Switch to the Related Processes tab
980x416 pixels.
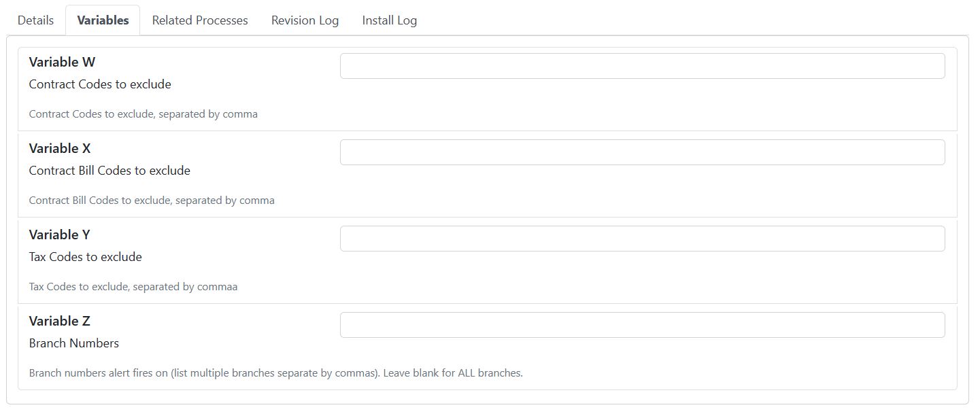(x=200, y=20)
